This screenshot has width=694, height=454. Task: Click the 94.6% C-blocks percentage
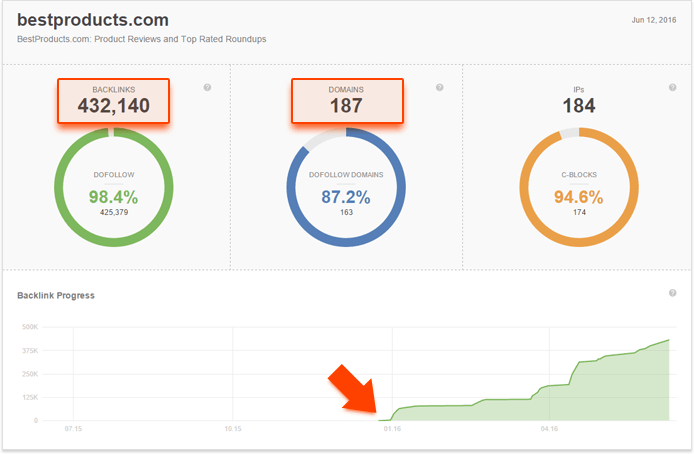(x=578, y=197)
